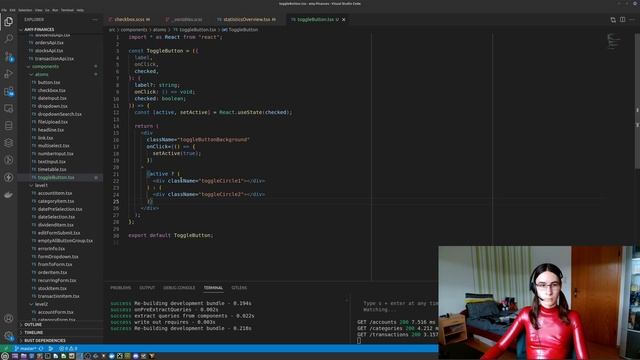Open the Selection menu
The width and height of the screenshot is (640, 360).
tap(25, 10)
